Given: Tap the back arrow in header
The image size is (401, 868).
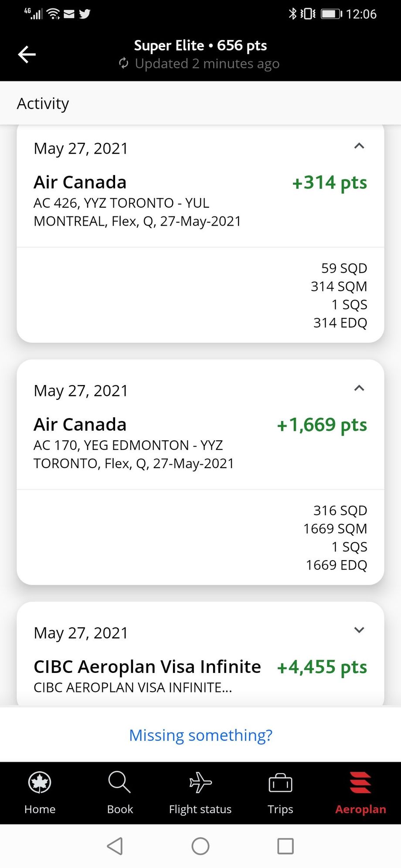Looking at the screenshot, I should tap(27, 54).
